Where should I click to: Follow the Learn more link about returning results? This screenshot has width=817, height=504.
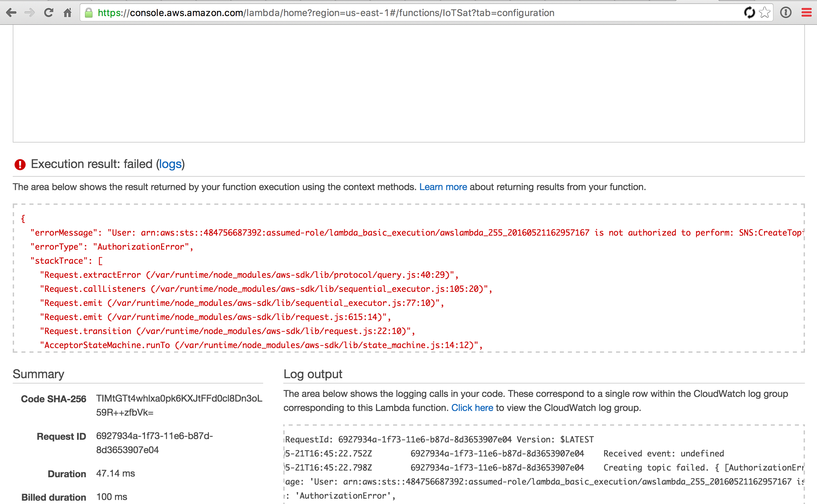click(443, 187)
